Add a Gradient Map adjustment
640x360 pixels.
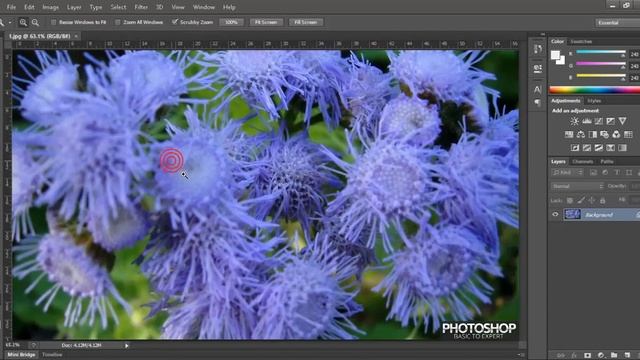click(x=622, y=148)
